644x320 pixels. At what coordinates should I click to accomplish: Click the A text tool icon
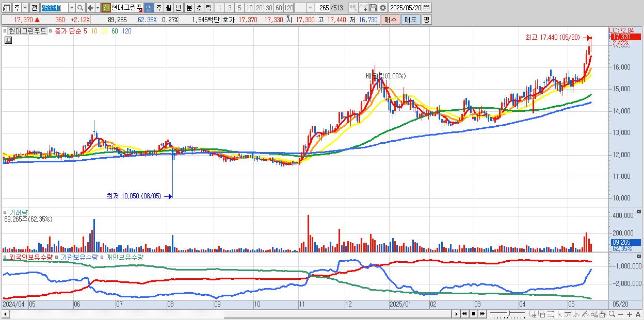[x=638, y=314]
